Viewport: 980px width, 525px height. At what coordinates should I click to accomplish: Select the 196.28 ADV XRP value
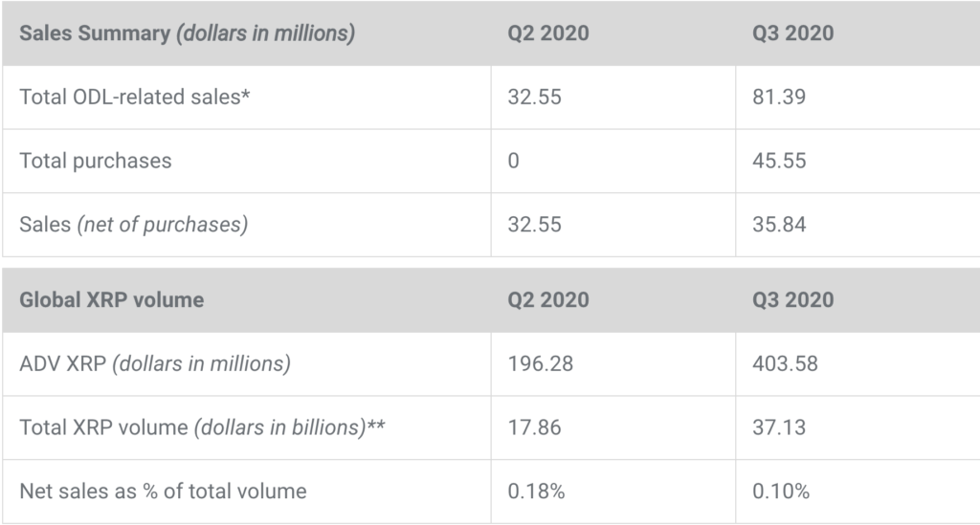540,363
